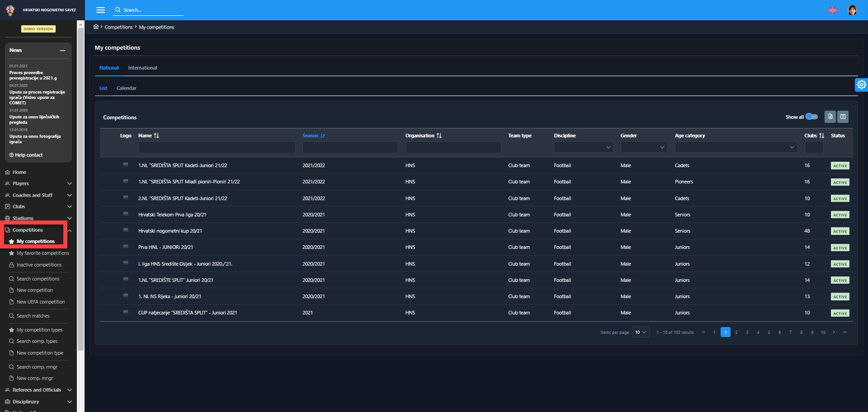Viewport: 868px width, 412px height.
Task: Switch to the Calendar tab
Action: tap(126, 88)
